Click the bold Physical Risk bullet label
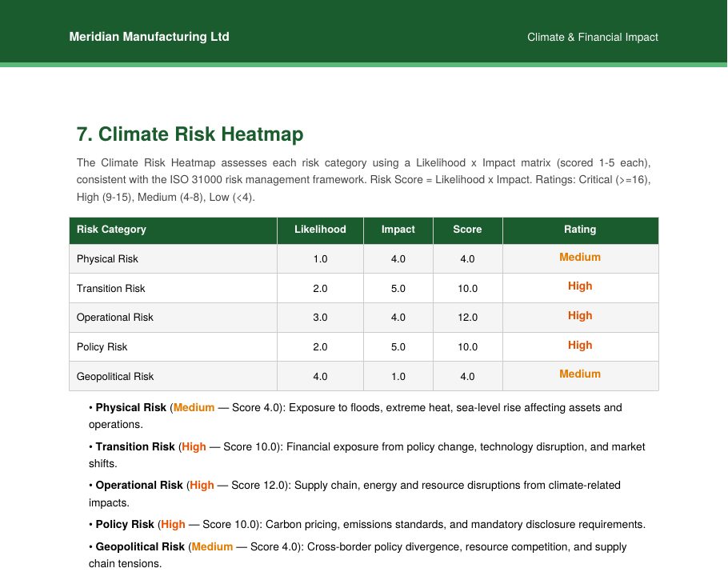This screenshot has width=728, height=576. click(x=131, y=407)
